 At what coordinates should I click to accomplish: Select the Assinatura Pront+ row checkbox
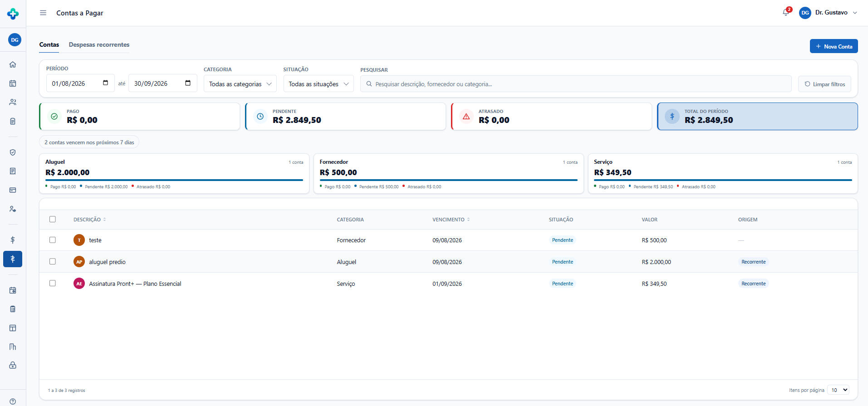coord(53,284)
